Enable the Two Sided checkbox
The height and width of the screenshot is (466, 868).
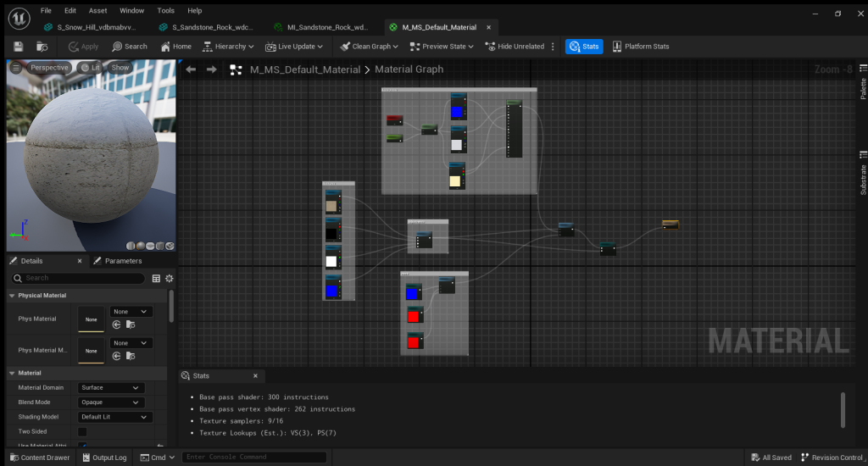click(x=82, y=432)
